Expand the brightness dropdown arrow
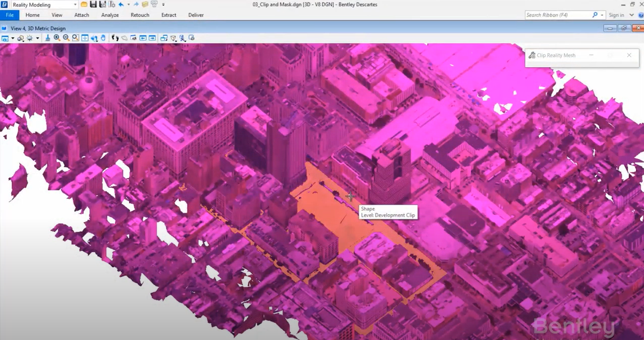 pos(37,38)
